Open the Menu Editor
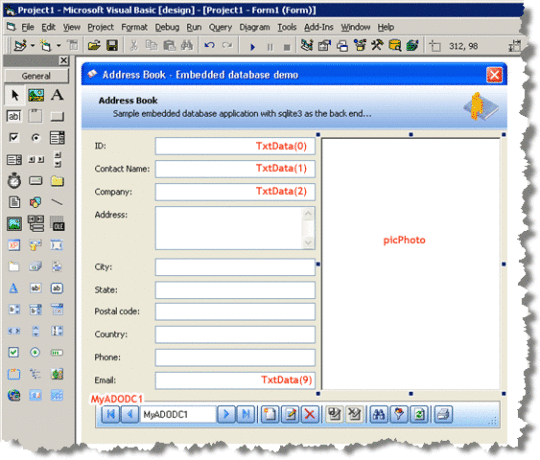 (73, 45)
